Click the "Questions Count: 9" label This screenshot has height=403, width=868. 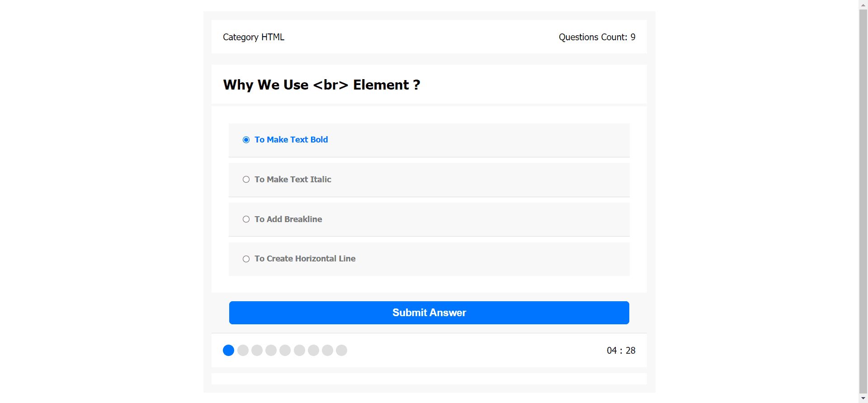(x=597, y=37)
